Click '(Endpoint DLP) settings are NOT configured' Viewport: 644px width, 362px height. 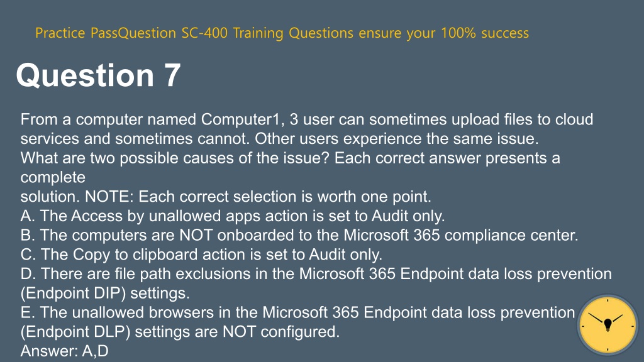point(180,332)
